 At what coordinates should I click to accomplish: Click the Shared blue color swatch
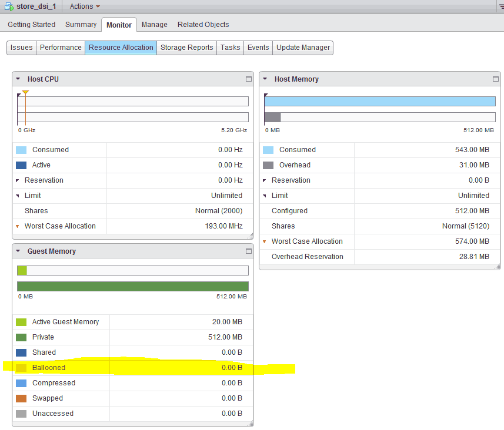(21, 352)
